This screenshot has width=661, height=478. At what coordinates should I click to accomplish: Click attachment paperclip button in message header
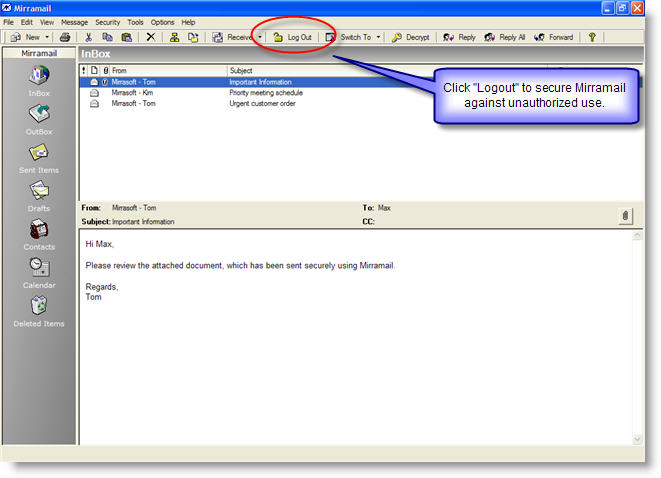tap(625, 216)
